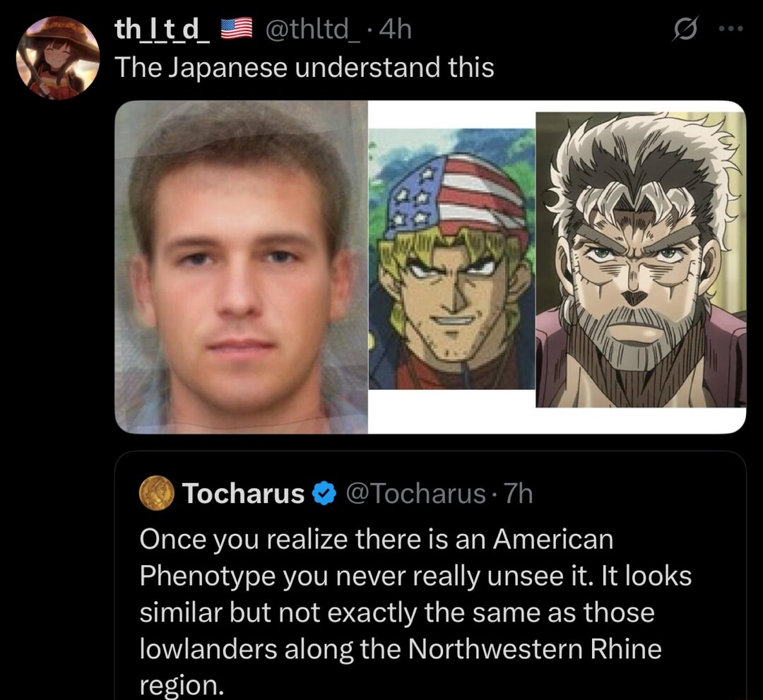Open the bearded anime character image
The height and width of the screenshot is (700, 763).
(x=641, y=260)
